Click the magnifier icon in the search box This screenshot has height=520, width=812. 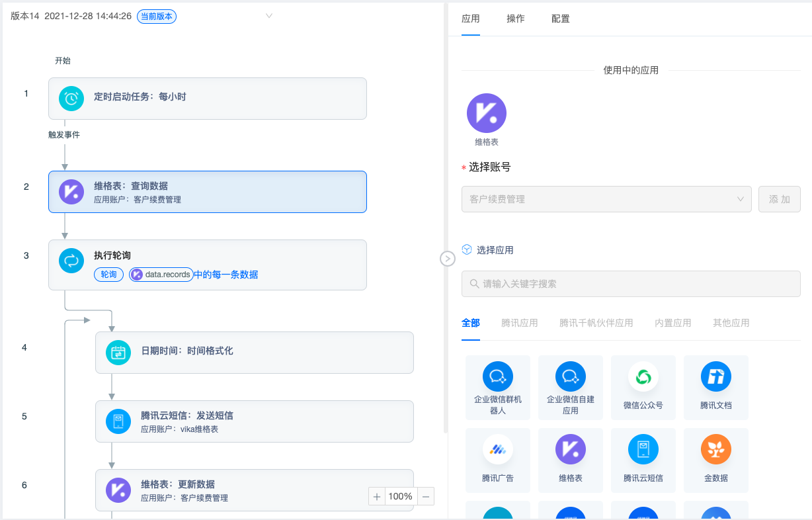pyautogui.click(x=474, y=284)
